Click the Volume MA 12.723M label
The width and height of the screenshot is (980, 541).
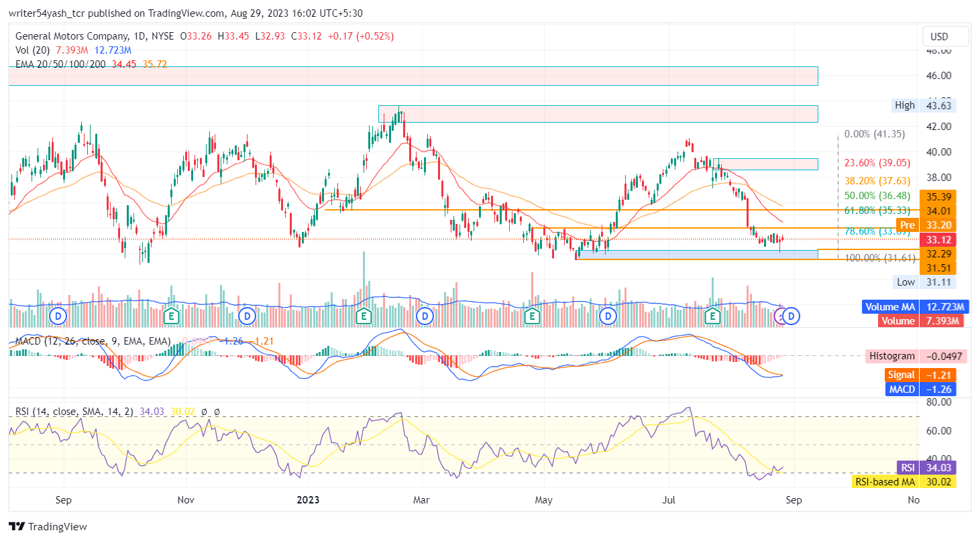tap(915, 307)
